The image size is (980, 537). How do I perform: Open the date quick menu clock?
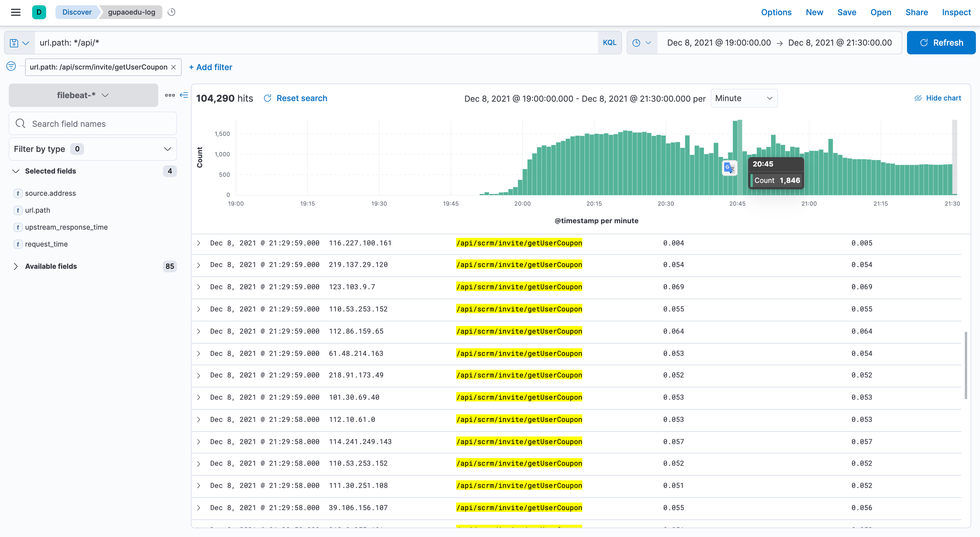click(x=642, y=43)
